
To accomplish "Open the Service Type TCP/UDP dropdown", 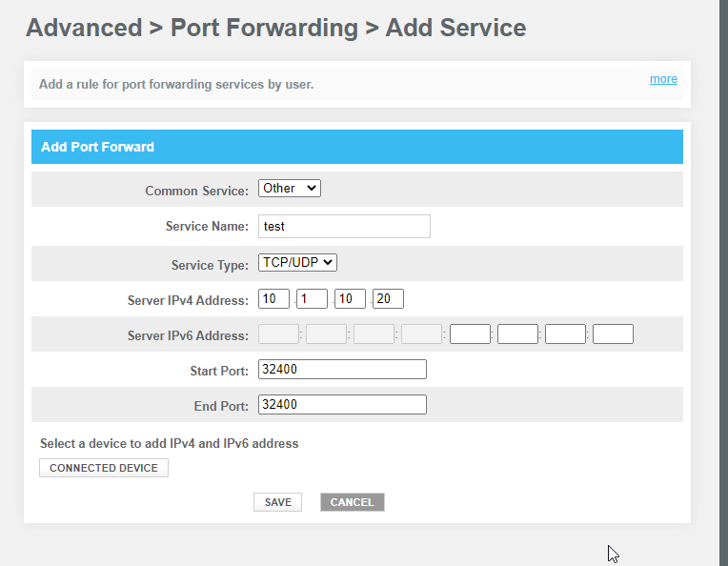I will pos(297,262).
